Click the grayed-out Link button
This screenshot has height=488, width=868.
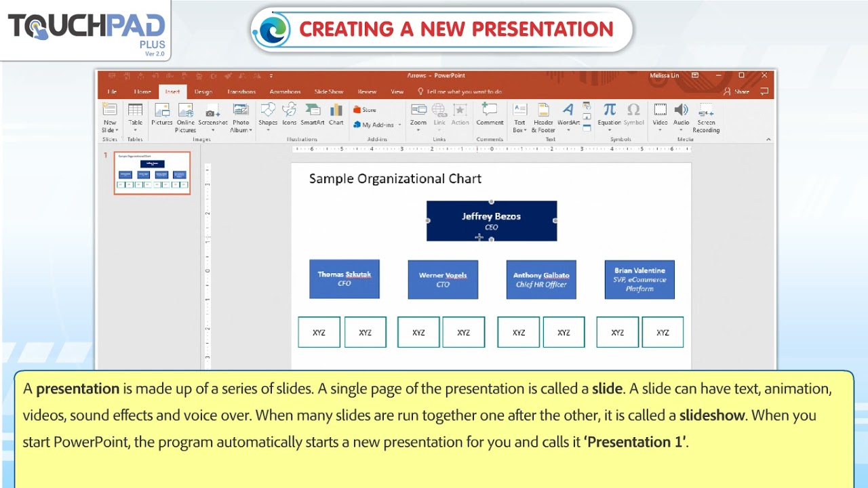(439, 114)
